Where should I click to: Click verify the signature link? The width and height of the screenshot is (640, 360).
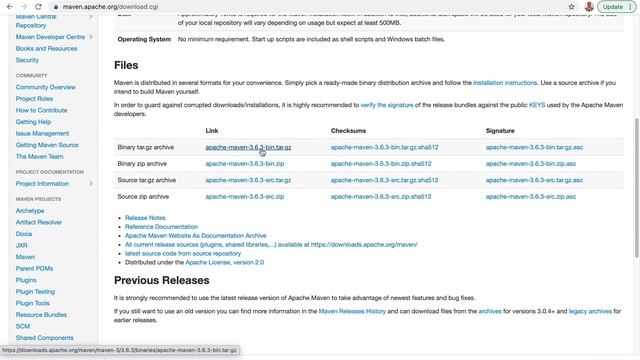click(x=387, y=105)
